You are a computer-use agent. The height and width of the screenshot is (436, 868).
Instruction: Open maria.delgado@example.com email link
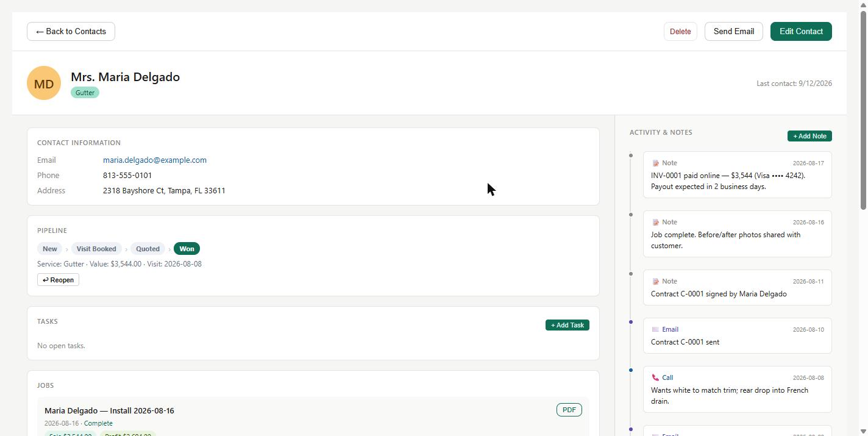click(x=155, y=160)
